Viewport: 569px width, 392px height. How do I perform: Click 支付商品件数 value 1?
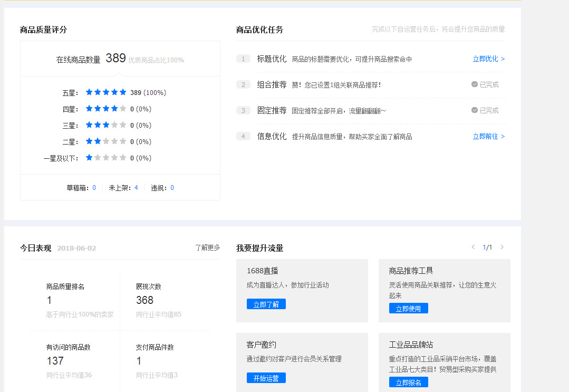pyautogui.click(x=139, y=361)
